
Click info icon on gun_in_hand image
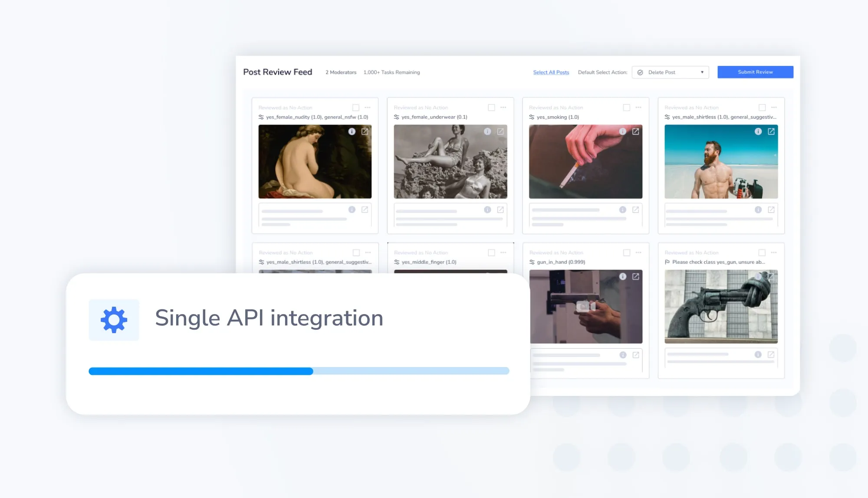click(x=622, y=276)
